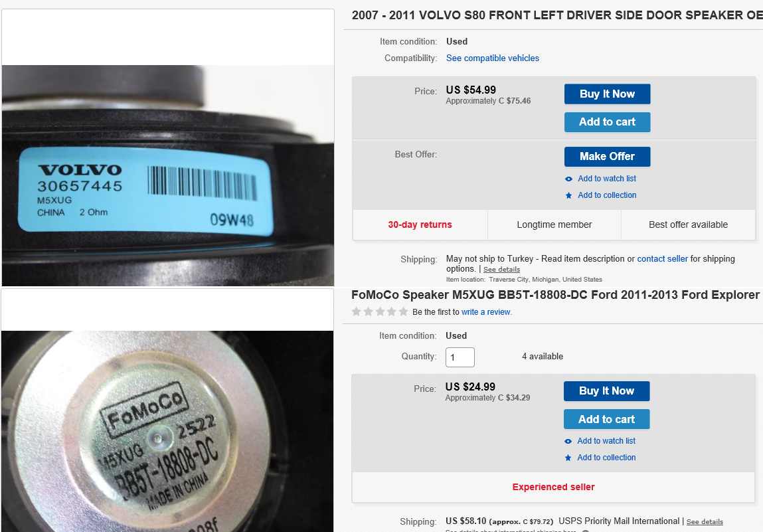Click the five-star rating icons
The width and height of the screenshot is (763, 532).
(x=380, y=311)
